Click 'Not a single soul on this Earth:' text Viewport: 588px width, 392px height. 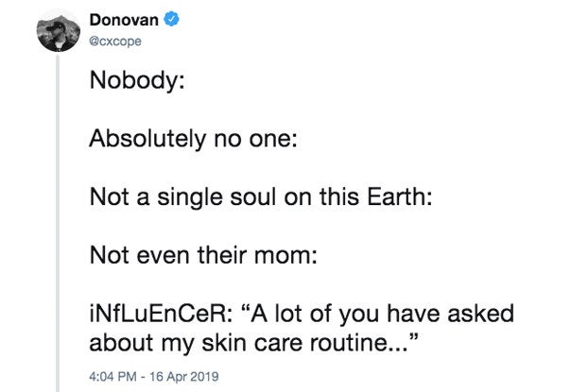coord(261,197)
